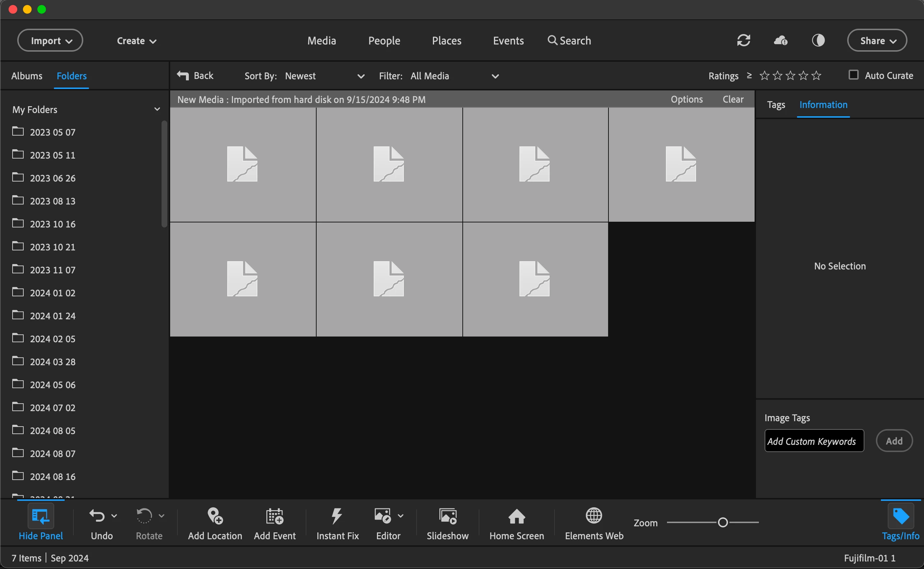924x569 pixels.
Task: Collapse the My Folders section
Action: (157, 109)
